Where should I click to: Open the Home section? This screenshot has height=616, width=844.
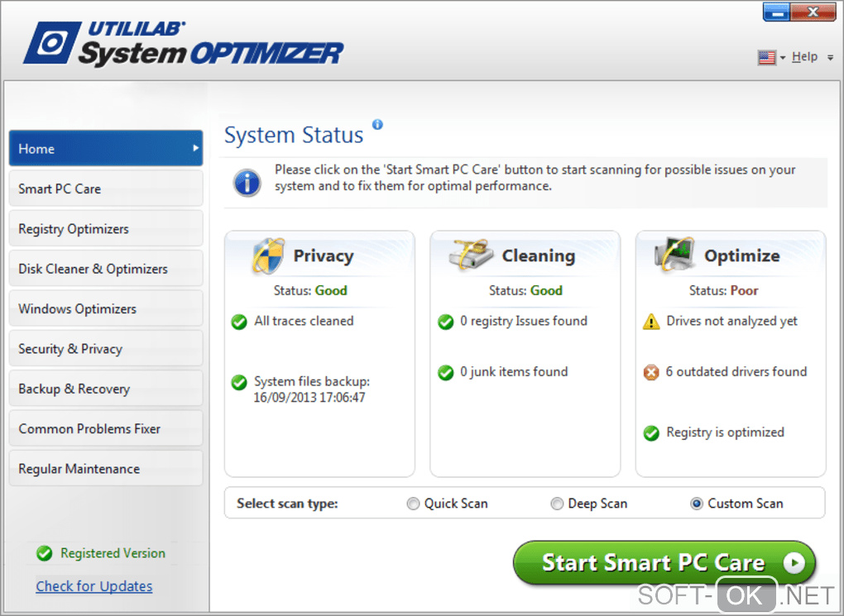(x=106, y=148)
